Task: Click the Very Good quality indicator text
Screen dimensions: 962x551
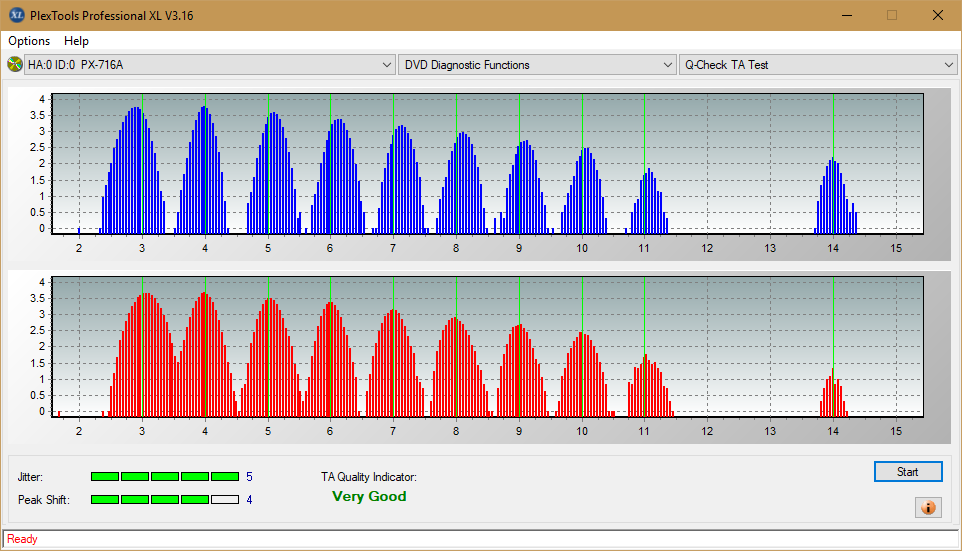Action: click(x=369, y=496)
